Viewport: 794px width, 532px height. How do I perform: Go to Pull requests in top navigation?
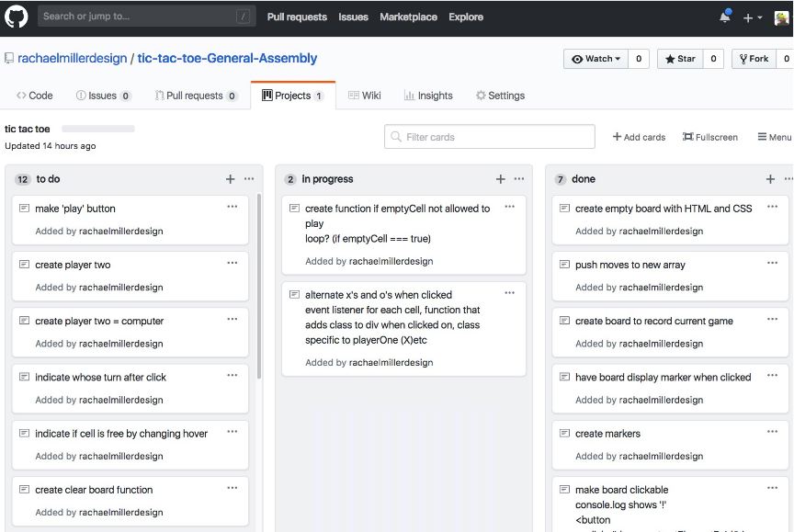297,17
